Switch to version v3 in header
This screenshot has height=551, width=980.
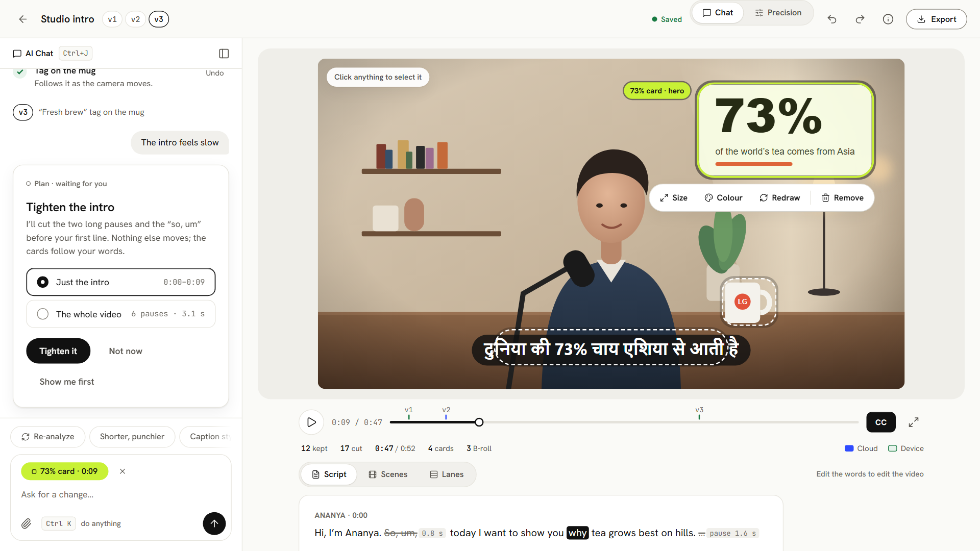click(x=159, y=19)
